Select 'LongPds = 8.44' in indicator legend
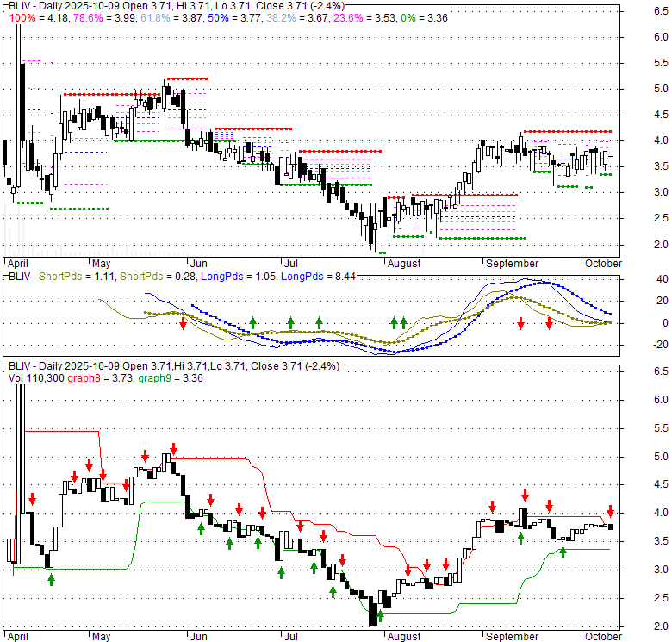This screenshot has height=642, width=672. [x=318, y=277]
